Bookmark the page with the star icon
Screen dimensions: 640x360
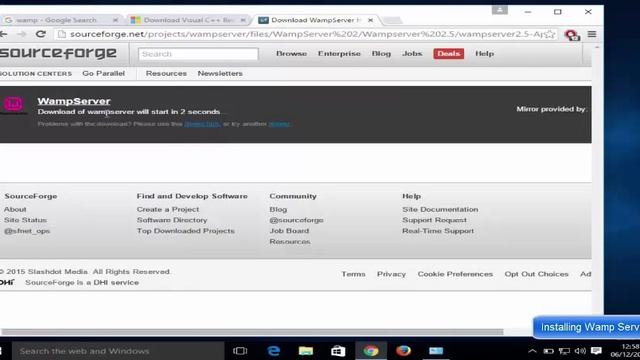(x=550, y=34)
